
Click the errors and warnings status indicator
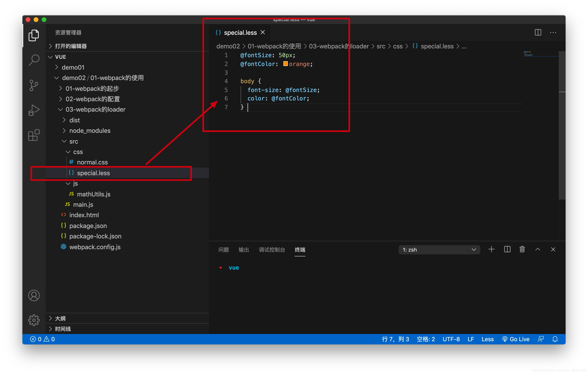click(x=42, y=339)
